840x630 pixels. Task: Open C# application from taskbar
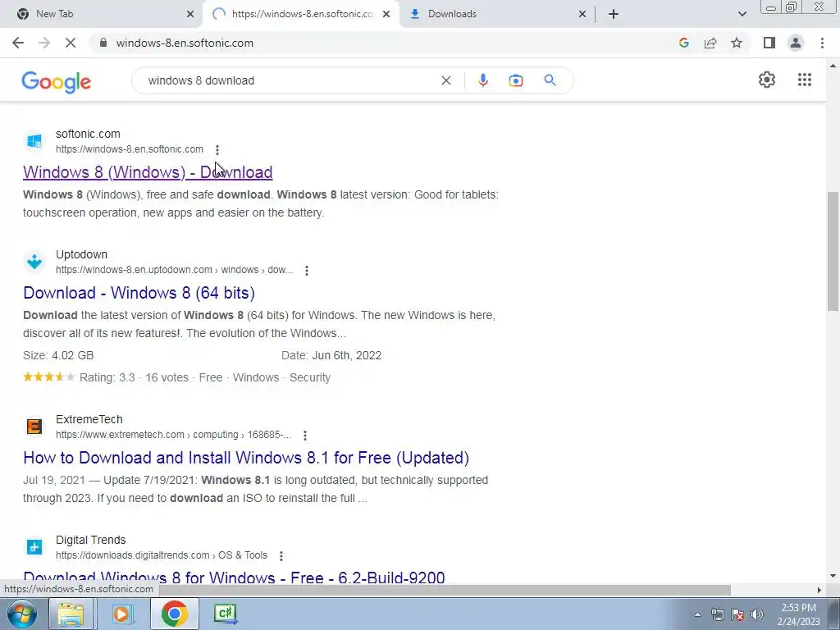225,614
